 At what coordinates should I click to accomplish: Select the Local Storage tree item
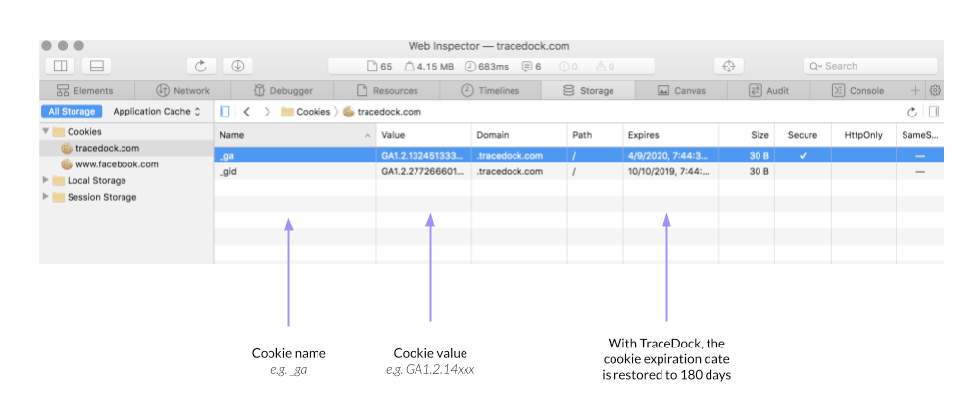click(96, 180)
